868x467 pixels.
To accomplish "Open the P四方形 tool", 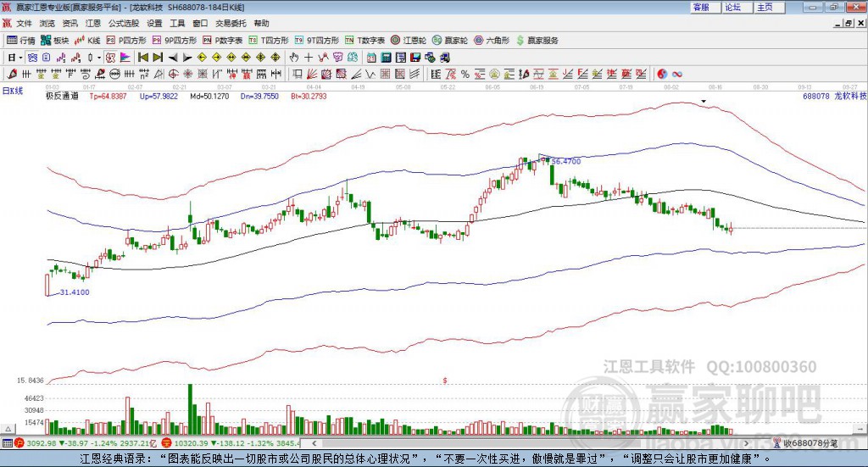I will (x=125, y=41).
